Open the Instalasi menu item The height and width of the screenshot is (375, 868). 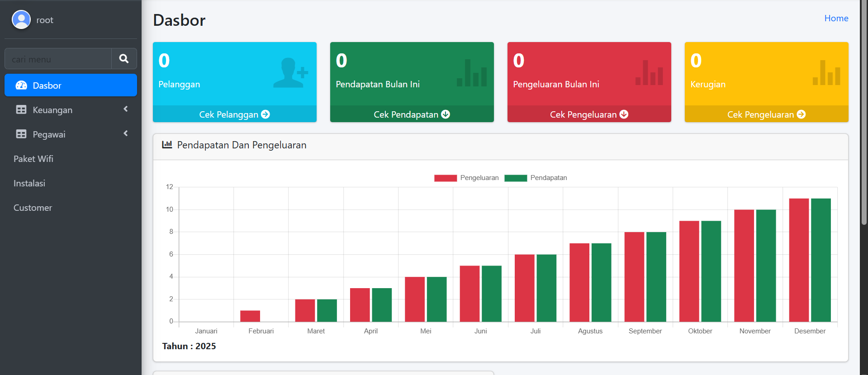tap(29, 183)
